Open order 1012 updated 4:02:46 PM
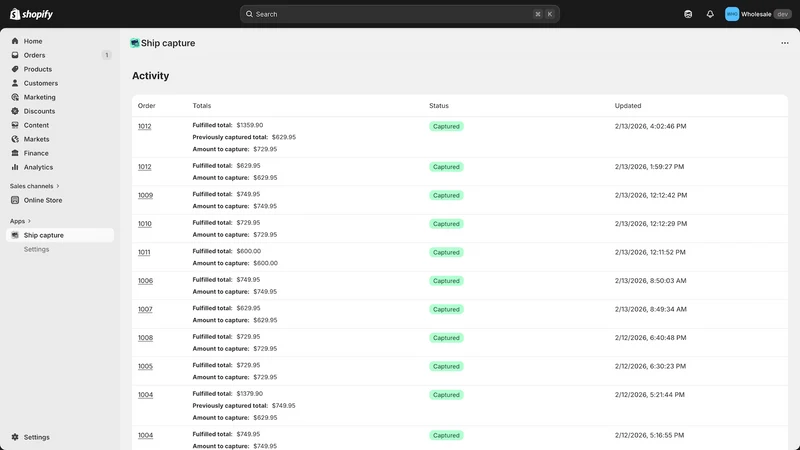This screenshot has height=450, width=800. tap(144, 127)
